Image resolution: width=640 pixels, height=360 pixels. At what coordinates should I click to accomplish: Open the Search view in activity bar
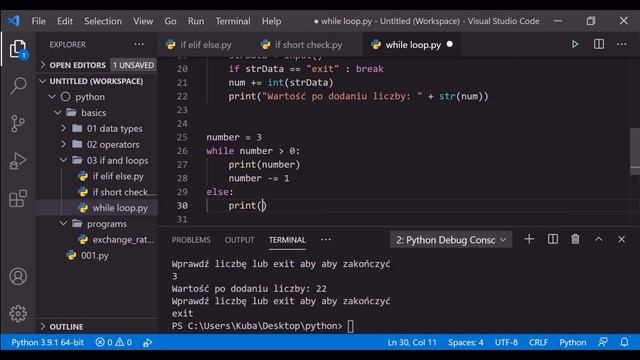(x=18, y=86)
